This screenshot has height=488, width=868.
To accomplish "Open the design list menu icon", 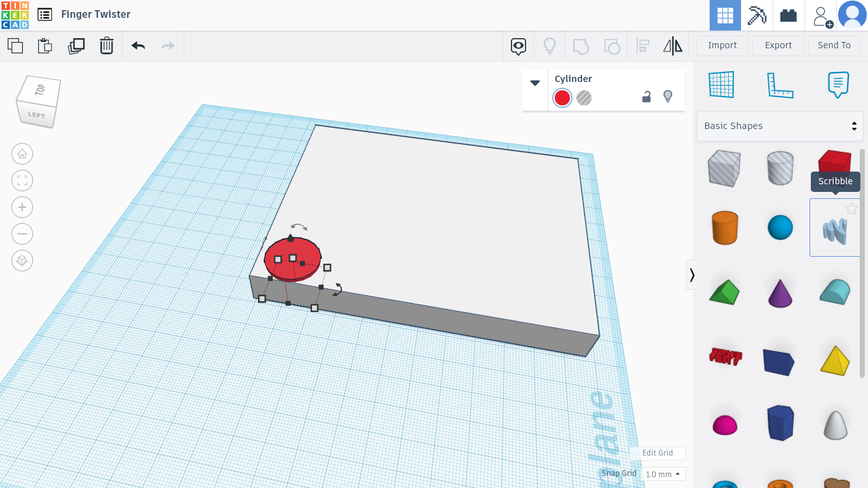I will point(44,15).
